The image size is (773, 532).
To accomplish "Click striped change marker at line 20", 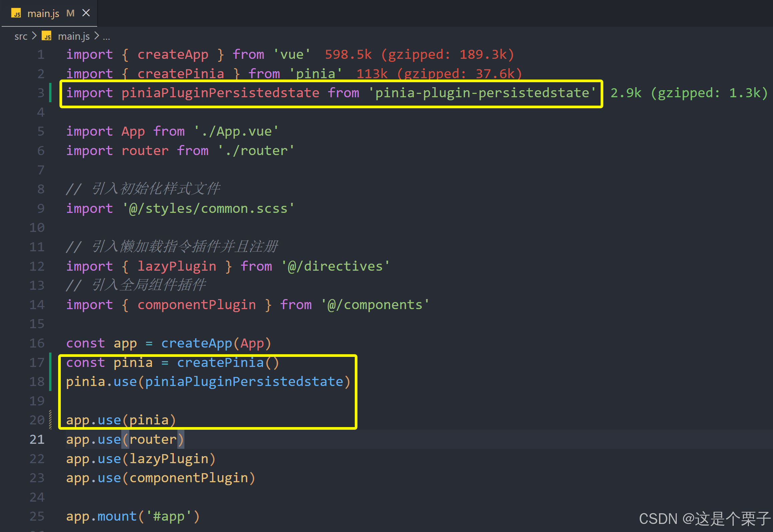I will [x=50, y=420].
